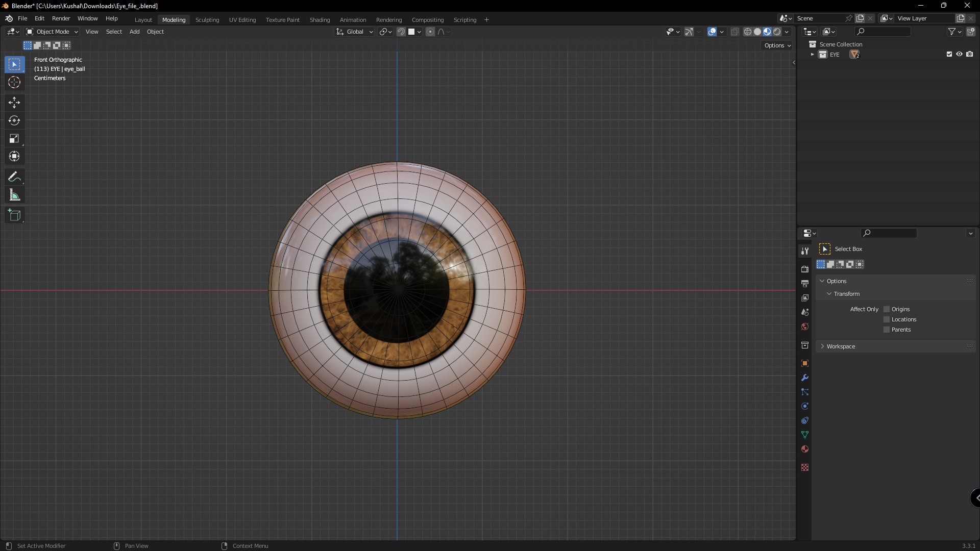
Task: Open Global transform orientation dropdown
Action: 355,32
